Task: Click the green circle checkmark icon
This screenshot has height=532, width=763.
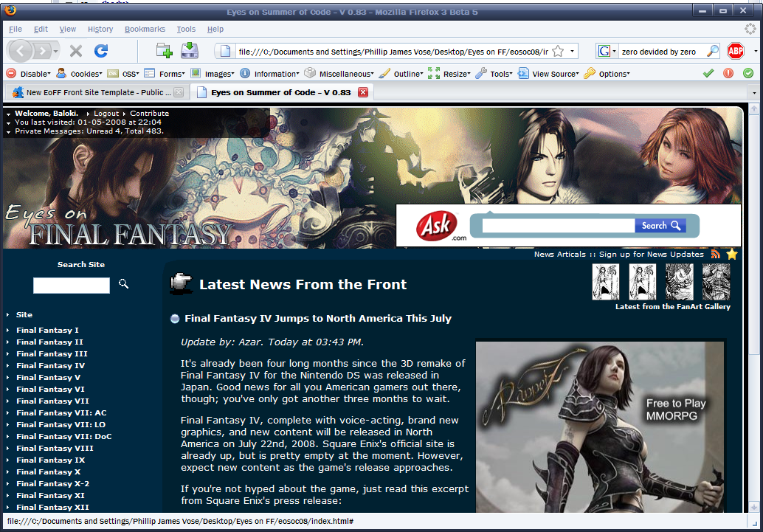Action: pos(748,74)
